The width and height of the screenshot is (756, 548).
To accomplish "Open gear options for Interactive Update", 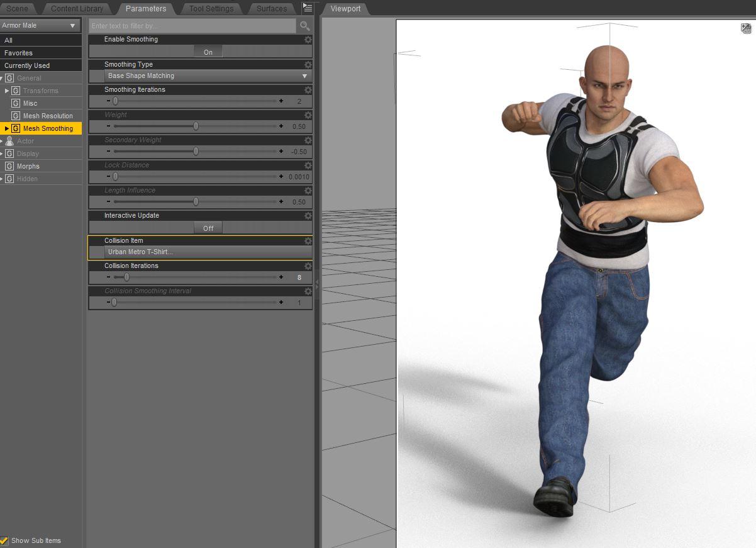I will [x=308, y=216].
